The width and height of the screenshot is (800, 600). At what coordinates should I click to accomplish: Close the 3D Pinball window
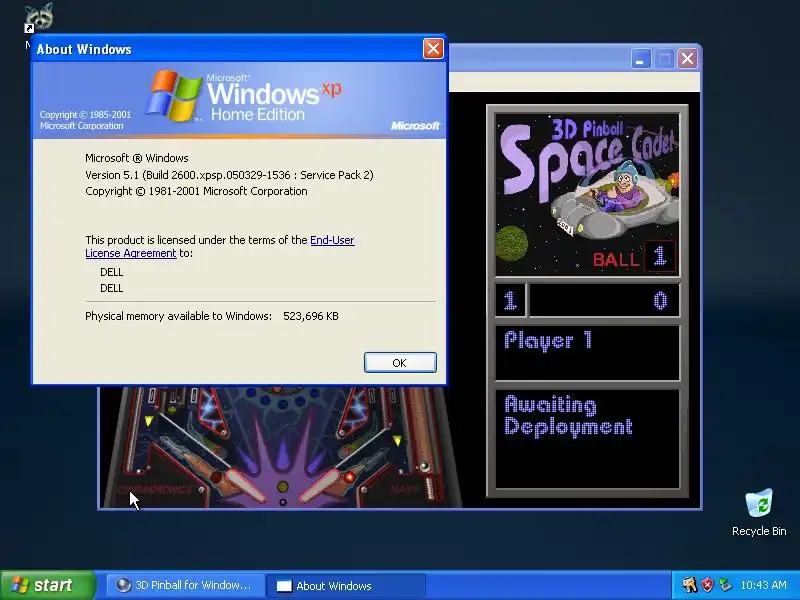pos(687,59)
